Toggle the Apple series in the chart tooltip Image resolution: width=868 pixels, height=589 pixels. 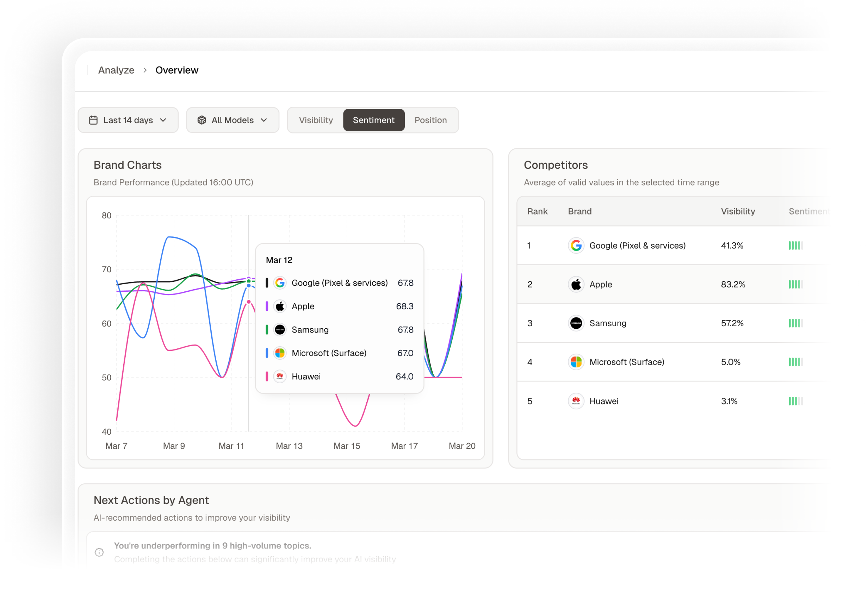pos(303,306)
